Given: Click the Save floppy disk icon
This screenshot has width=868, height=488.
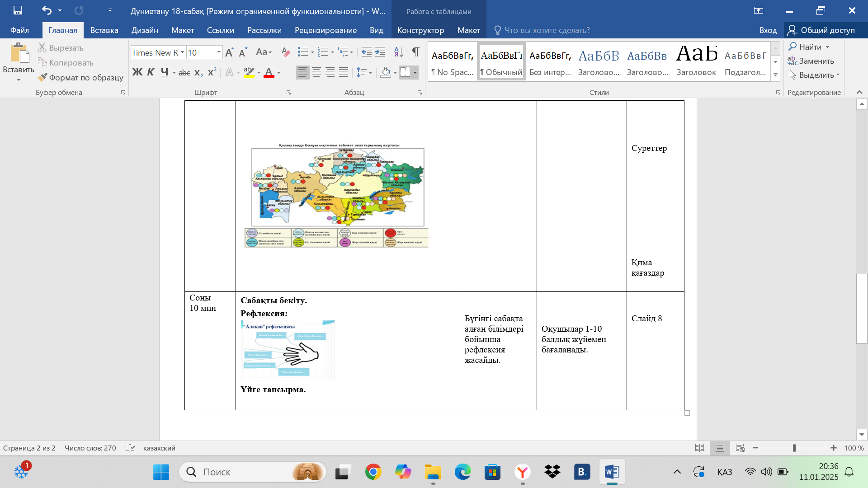Looking at the screenshot, I should (x=18, y=10).
